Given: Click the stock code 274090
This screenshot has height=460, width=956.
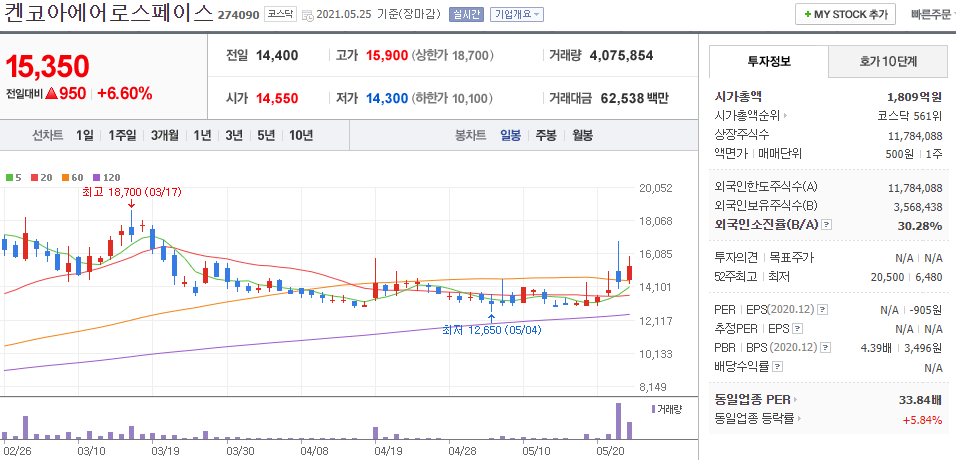Looking at the screenshot, I should point(238,15).
